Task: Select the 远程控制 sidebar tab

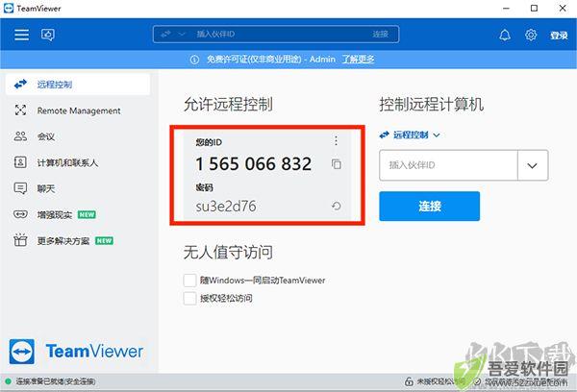Action: [78, 85]
